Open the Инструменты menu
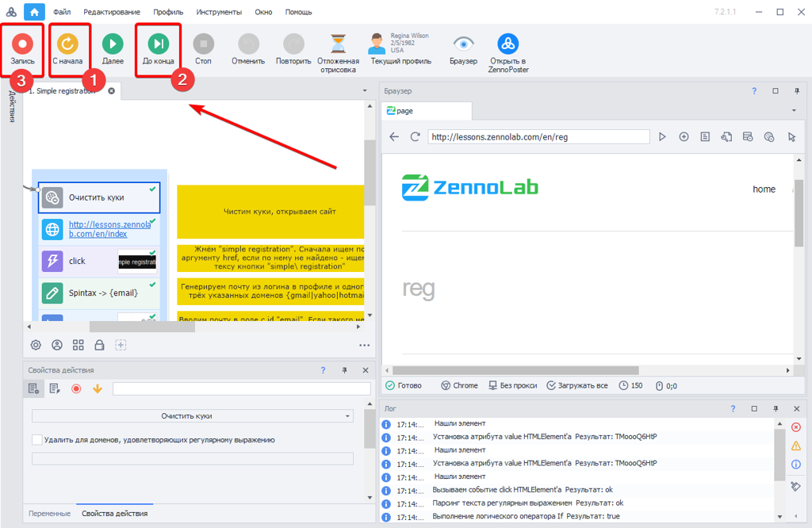This screenshot has width=812, height=528. 219,12
